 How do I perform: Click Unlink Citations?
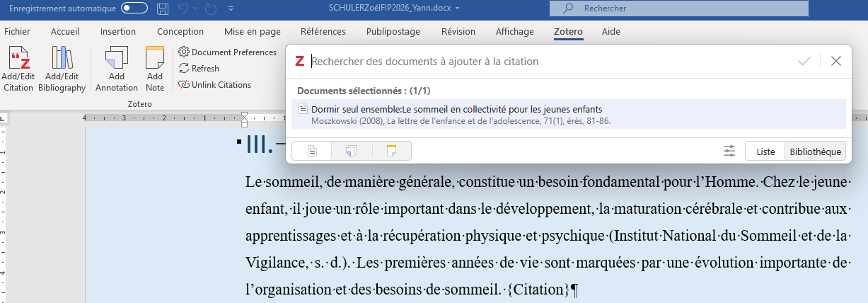(x=215, y=85)
